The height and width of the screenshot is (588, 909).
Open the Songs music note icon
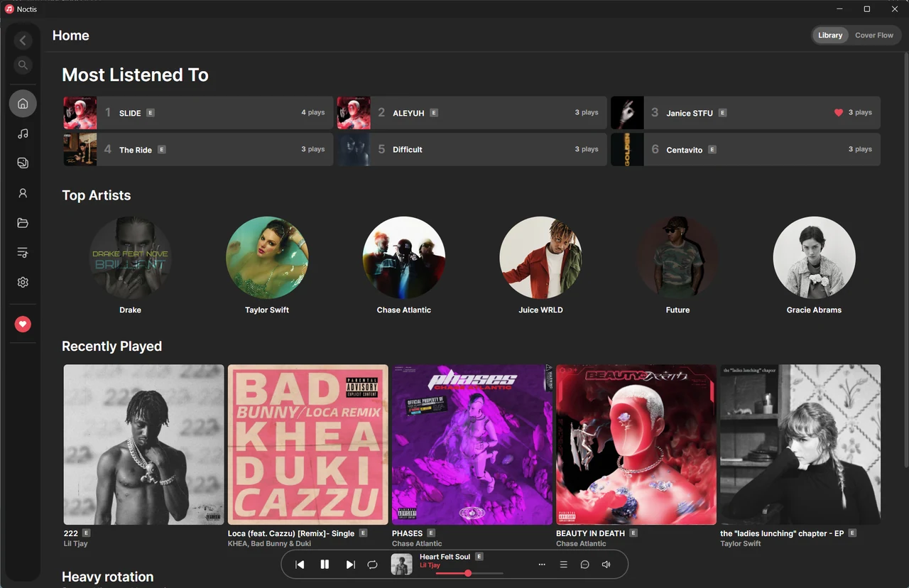(23, 134)
